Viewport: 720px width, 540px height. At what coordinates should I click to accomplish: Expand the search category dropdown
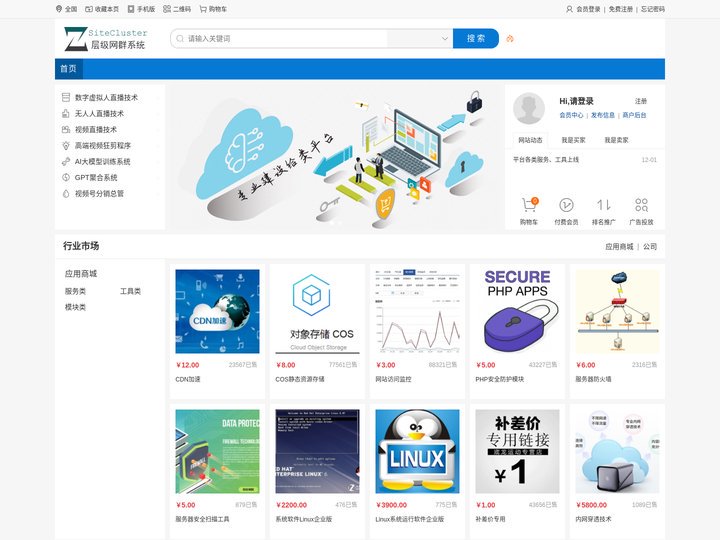[419, 39]
